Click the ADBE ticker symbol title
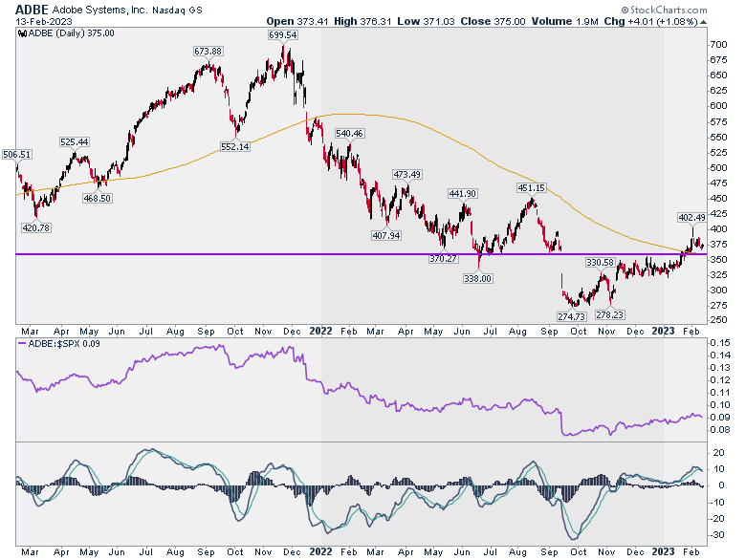 point(33,9)
